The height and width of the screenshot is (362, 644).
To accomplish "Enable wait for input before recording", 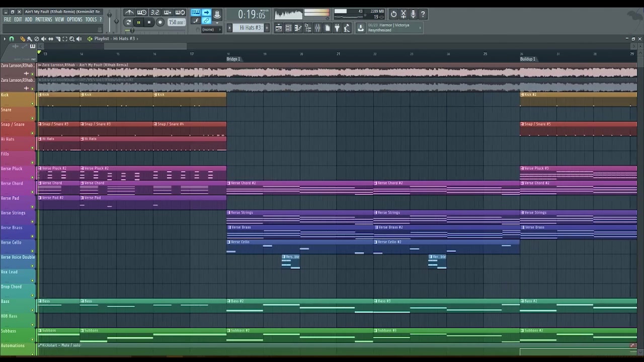I will point(141,13).
